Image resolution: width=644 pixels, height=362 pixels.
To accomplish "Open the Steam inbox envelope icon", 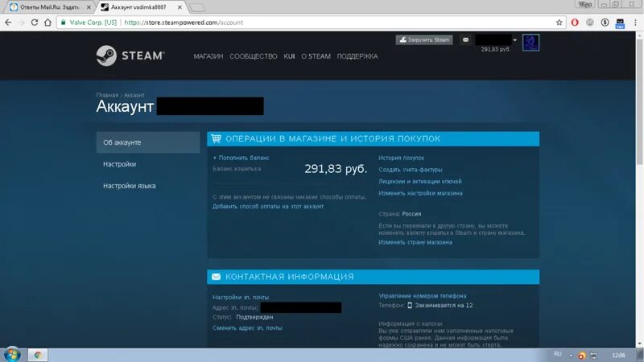I will tap(465, 39).
